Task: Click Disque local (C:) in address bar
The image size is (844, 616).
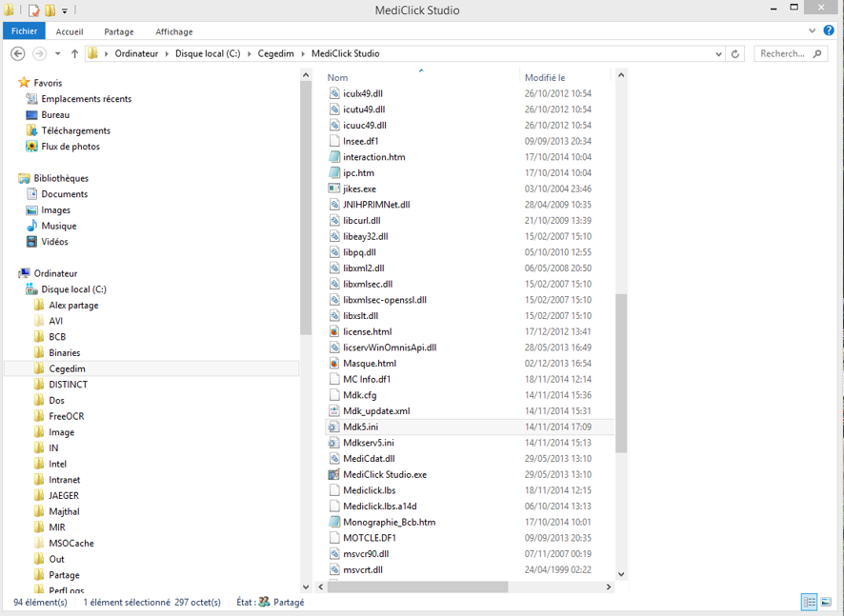Action: point(207,54)
